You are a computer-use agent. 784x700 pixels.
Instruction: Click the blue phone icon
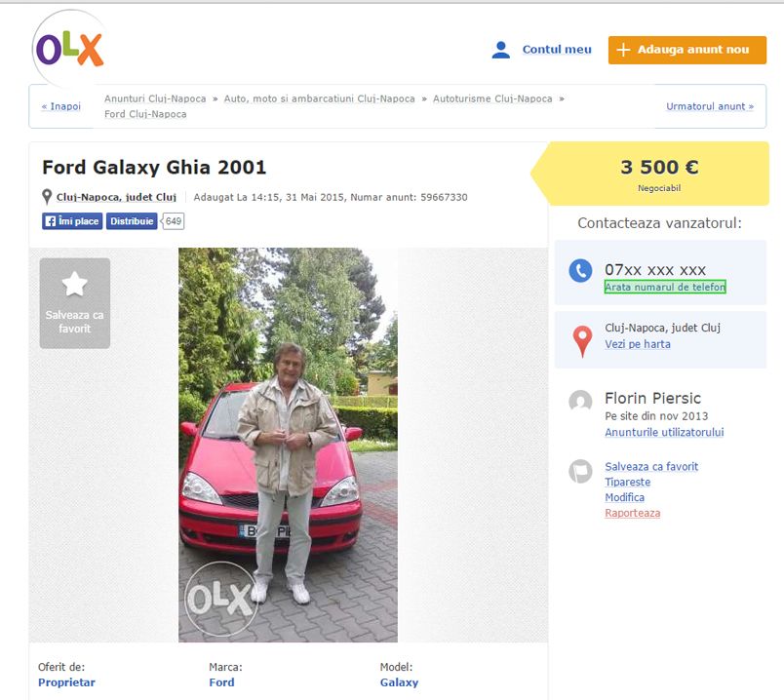tap(581, 271)
